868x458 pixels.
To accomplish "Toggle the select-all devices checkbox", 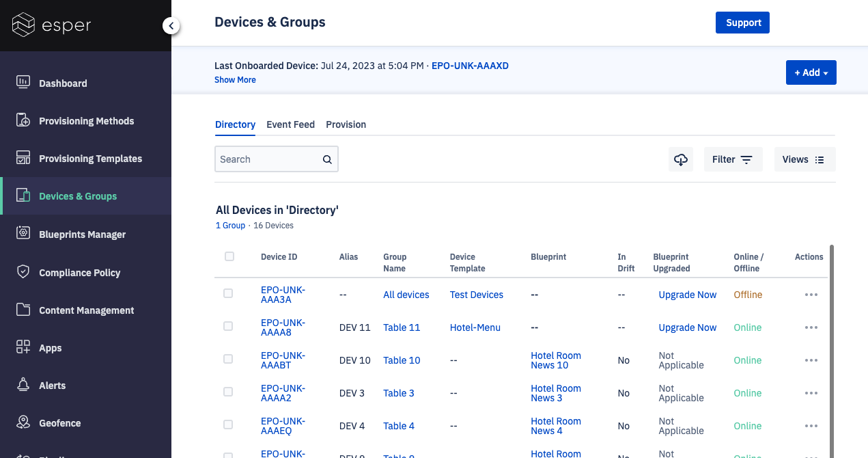I will coord(229,256).
